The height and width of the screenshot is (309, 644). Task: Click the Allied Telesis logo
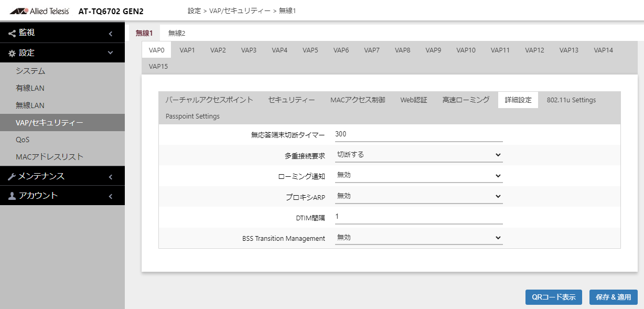[39, 11]
